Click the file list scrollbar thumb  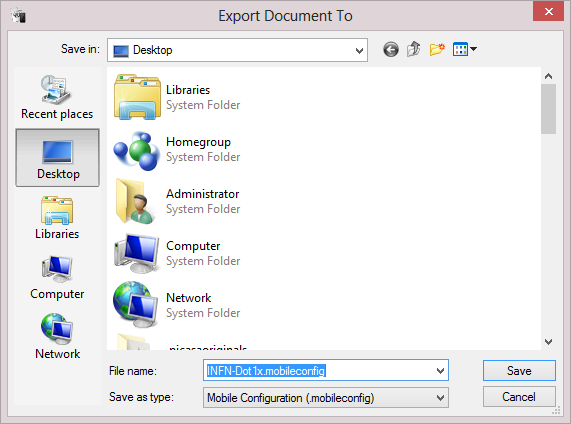548,109
